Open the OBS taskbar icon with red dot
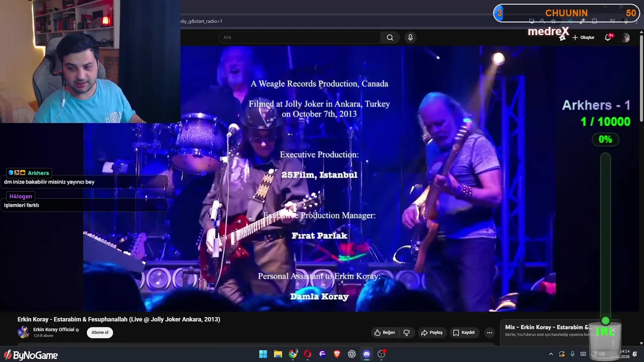The width and height of the screenshot is (644, 362). 381,354
